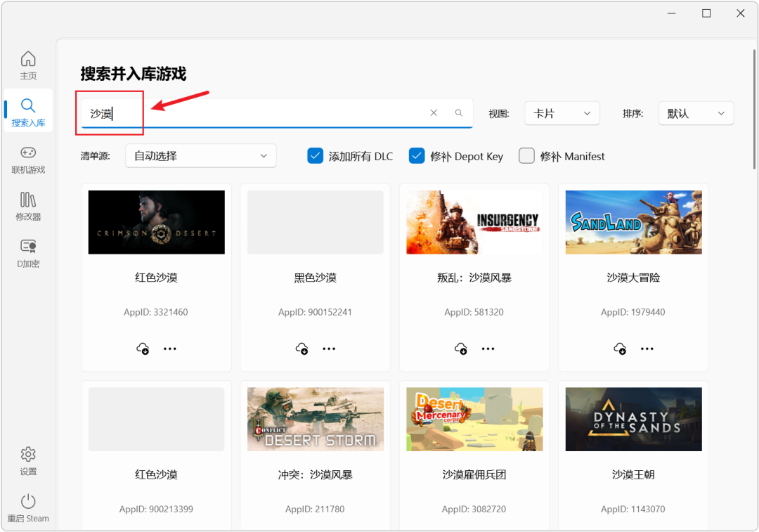Click the title 黑色沙漠
This screenshot has width=759, height=532.
(x=315, y=278)
